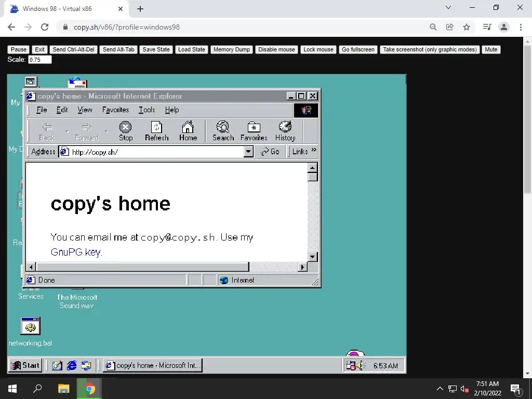
Task: Click the horizontal scrollbar right arrow
Action: [302, 267]
